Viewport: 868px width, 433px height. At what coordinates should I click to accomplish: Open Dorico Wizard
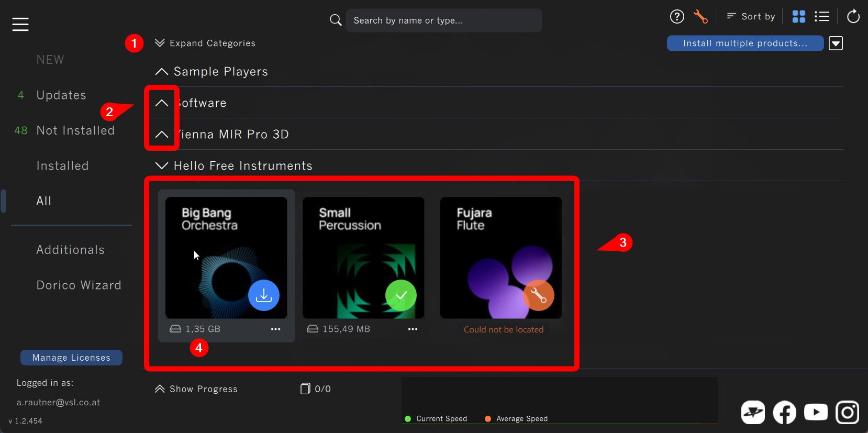(x=79, y=285)
